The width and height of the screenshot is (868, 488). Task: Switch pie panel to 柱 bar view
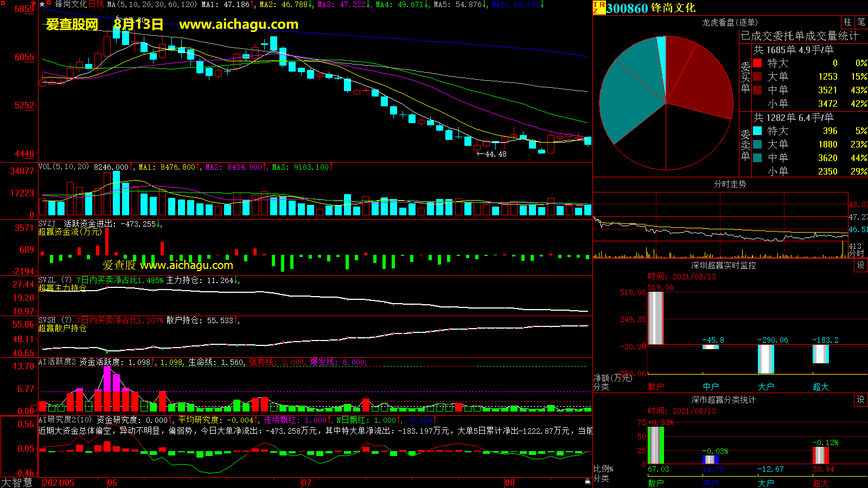[x=847, y=22]
